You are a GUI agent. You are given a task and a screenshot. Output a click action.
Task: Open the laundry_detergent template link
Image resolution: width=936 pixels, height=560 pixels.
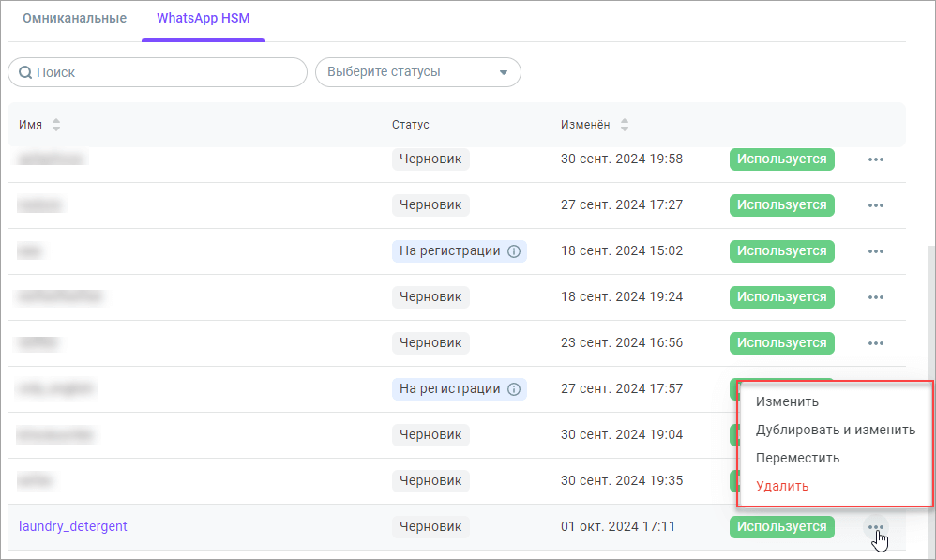(x=73, y=526)
